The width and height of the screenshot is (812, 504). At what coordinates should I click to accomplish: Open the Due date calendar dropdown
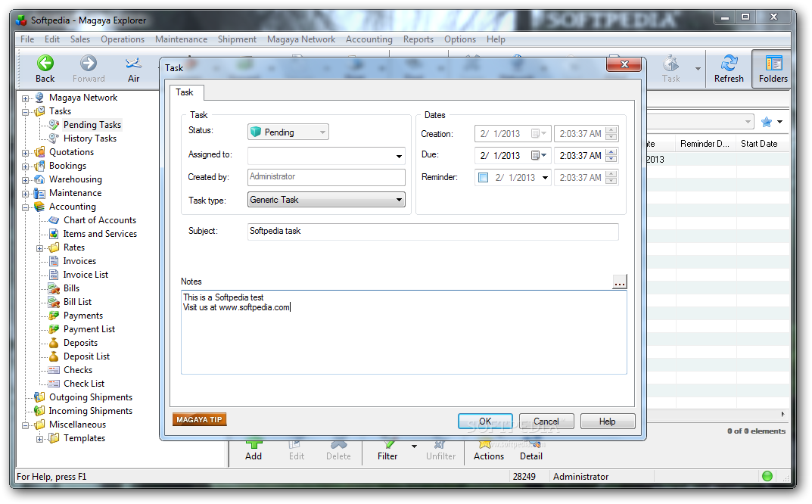(x=539, y=155)
